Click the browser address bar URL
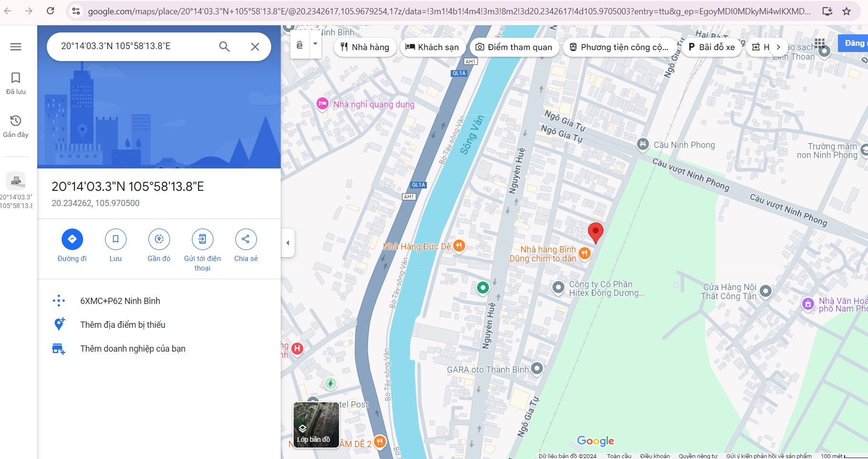 click(449, 11)
